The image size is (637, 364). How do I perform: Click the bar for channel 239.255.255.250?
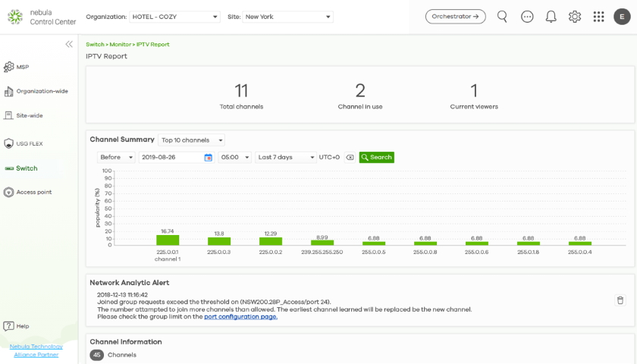(322, 243)
